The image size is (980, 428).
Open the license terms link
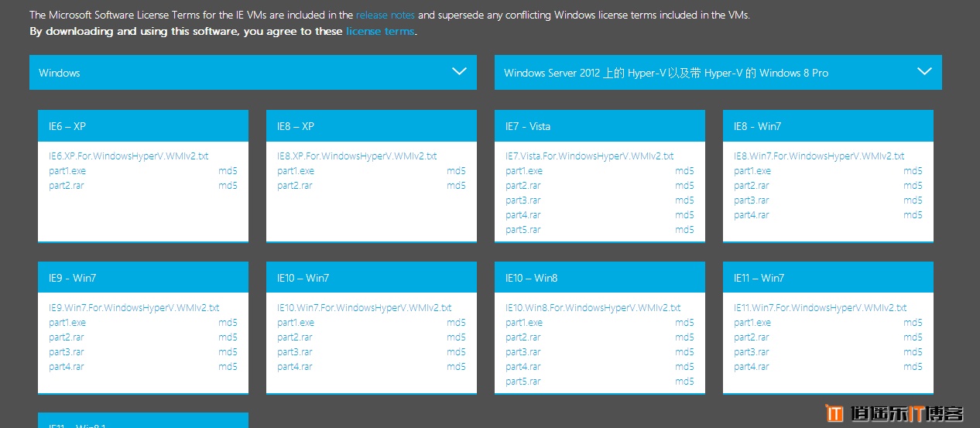click(x=380, y=31)
